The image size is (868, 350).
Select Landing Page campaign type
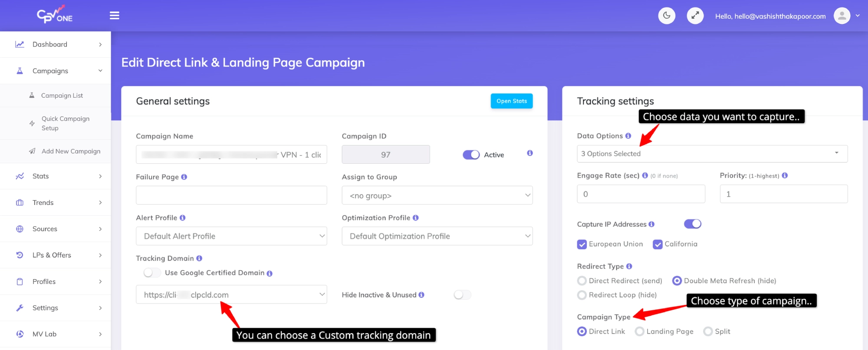639,332
